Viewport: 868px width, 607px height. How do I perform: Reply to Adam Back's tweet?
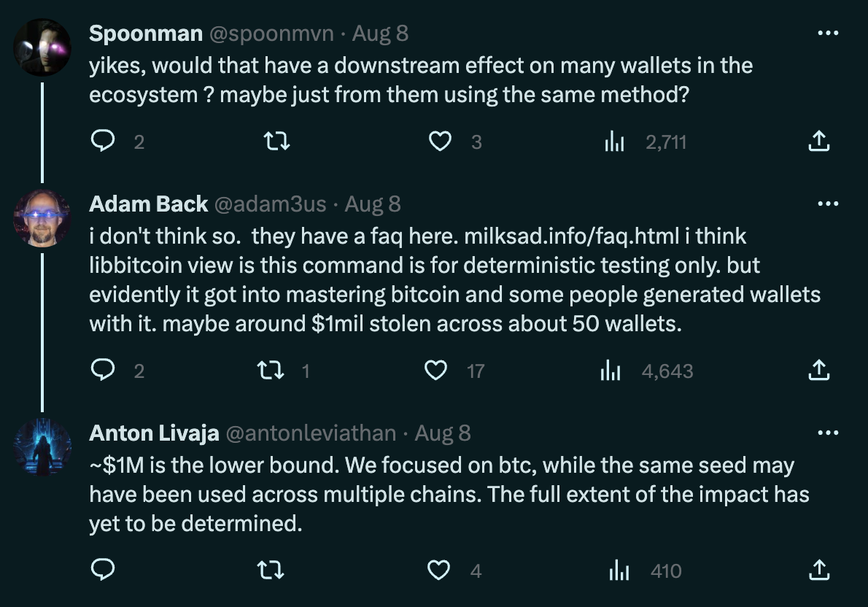(x=103, y=371)
